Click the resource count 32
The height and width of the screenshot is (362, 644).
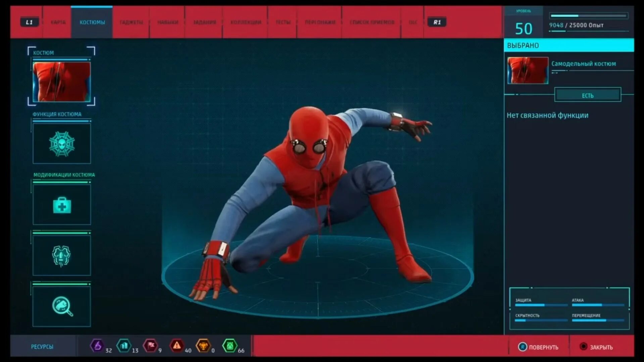pyautogui.click(x=108, y=351)
